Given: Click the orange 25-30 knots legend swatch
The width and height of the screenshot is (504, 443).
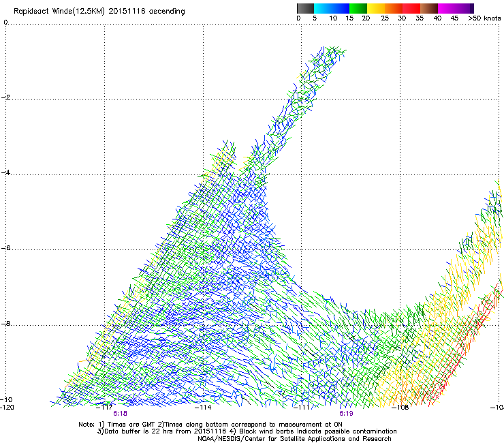Looking at the screenshot, I should point(394,8).
